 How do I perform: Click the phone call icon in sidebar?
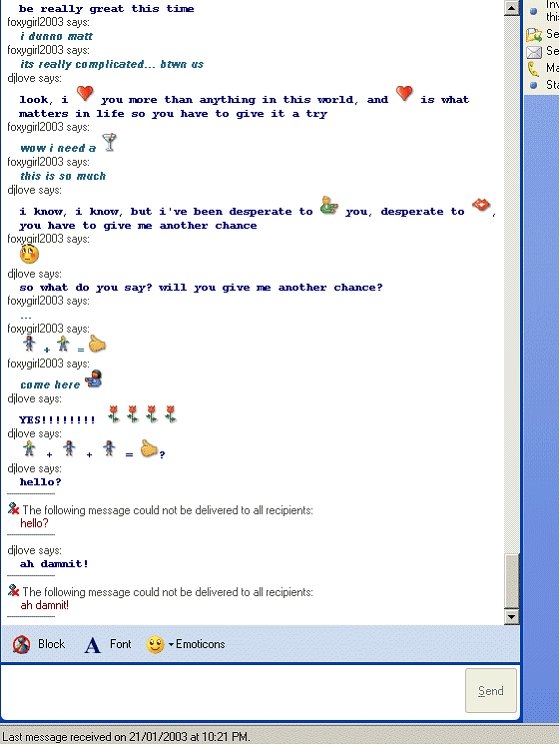pos(532,69)
